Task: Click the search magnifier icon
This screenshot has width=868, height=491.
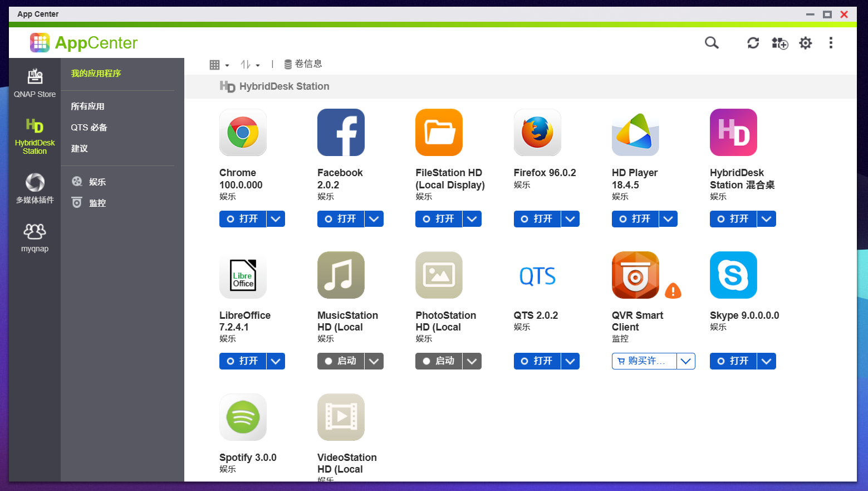Action: point(712,43)
